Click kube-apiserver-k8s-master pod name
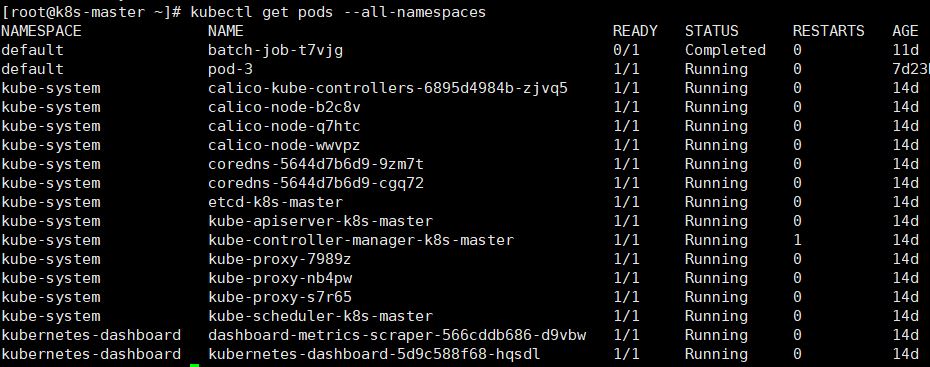The height and width of the screenshot is (367, 930). [321, 221]
